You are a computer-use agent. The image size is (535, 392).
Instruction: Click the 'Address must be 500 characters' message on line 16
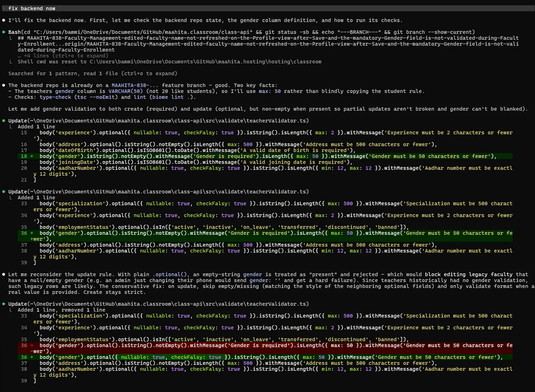tap(366, 144)
